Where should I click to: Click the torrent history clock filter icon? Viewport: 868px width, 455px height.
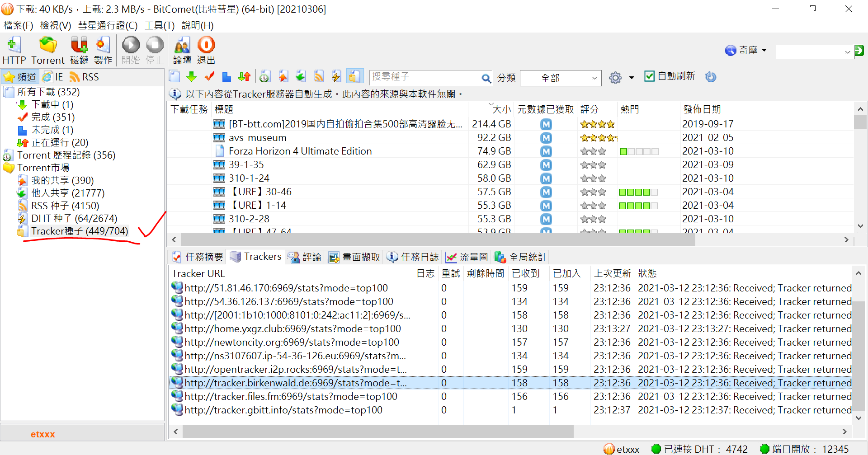click(265, 77)
